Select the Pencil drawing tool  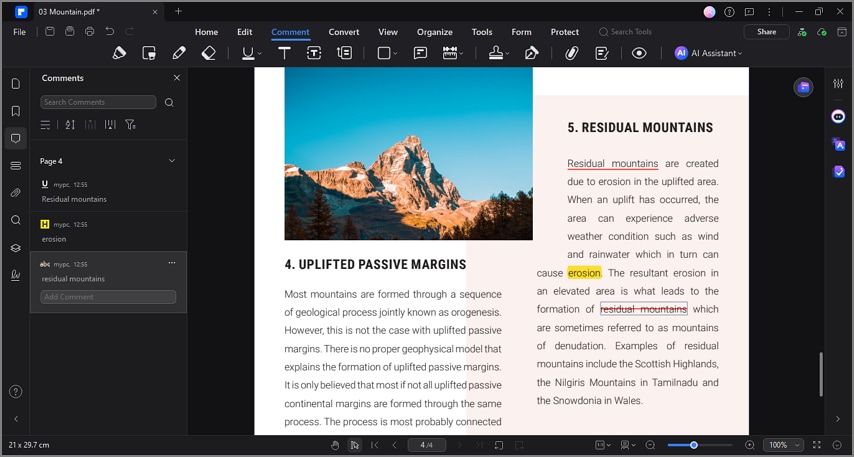coord(179,53)
